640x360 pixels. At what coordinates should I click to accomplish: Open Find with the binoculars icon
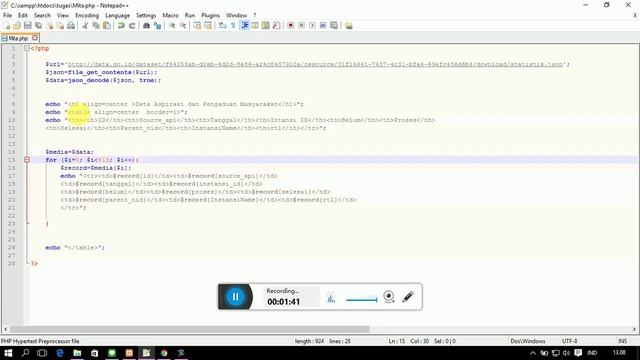[146, 26]
